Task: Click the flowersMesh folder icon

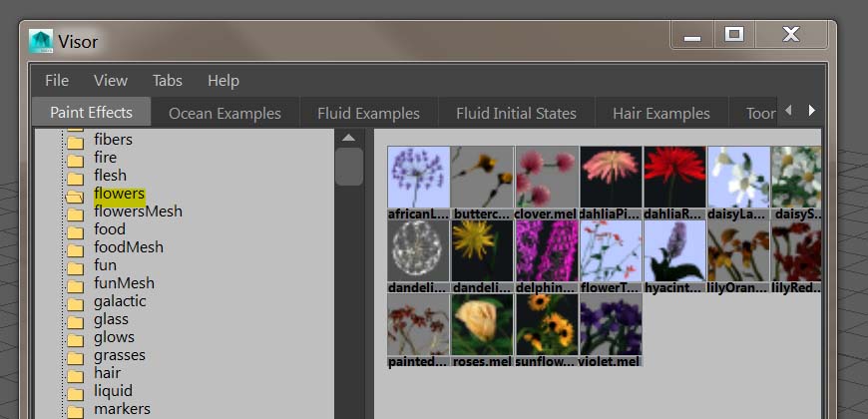Action: pyautogui.click(x=75, y=214)
